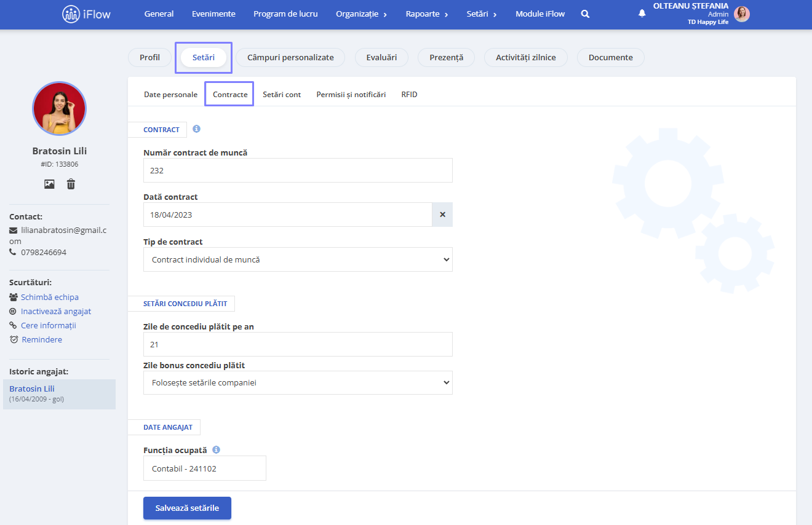Click Remindere shortcut link
The width and height of the screenshot is (812, 525).
42,339
